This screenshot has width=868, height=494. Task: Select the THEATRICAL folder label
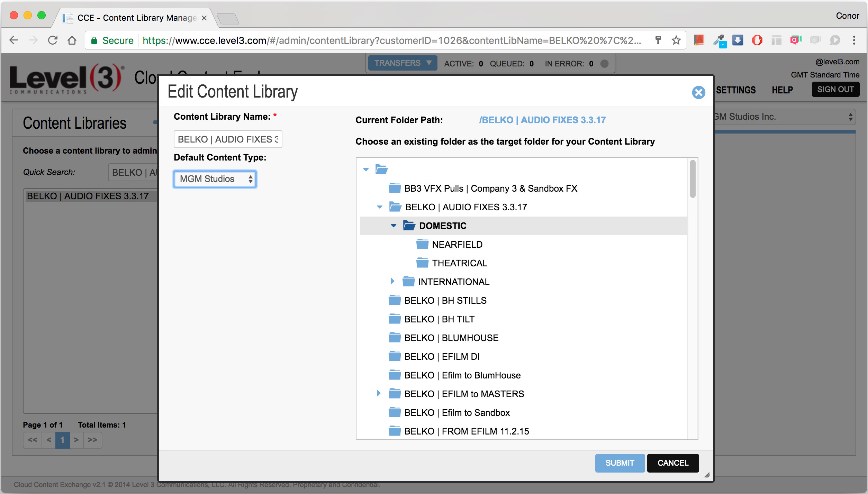[460, 263]
